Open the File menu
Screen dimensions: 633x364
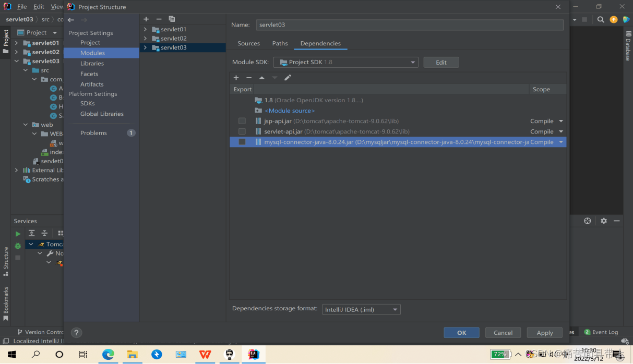click(x=22, y=7)
